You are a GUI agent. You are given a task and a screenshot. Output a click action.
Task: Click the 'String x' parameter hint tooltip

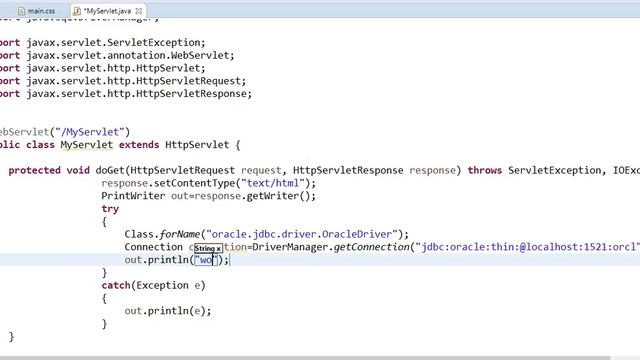[208, 248]
